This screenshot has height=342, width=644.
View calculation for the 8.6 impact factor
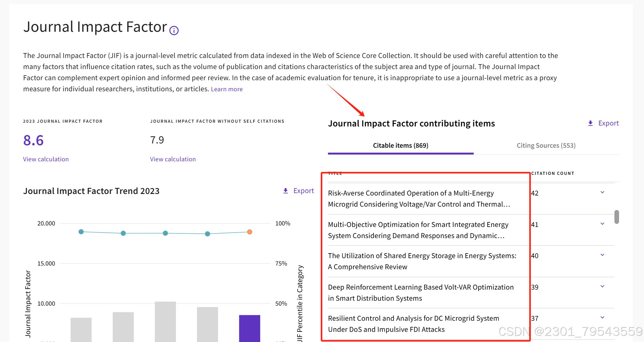[46, 159]
